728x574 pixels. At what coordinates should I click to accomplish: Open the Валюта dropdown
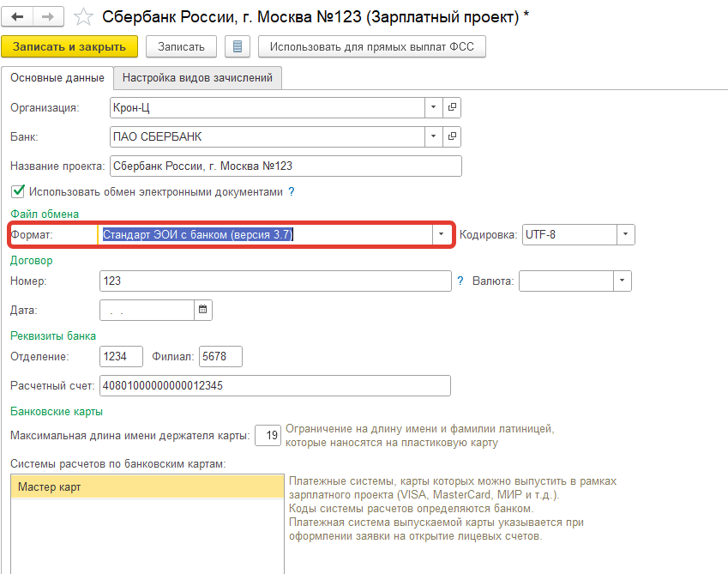622,281
